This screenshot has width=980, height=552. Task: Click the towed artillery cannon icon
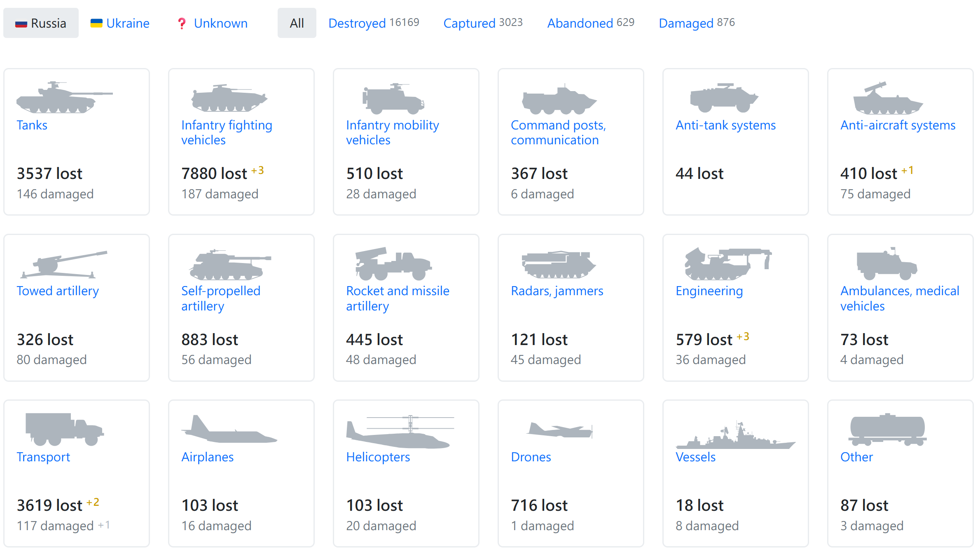(64, 264)
